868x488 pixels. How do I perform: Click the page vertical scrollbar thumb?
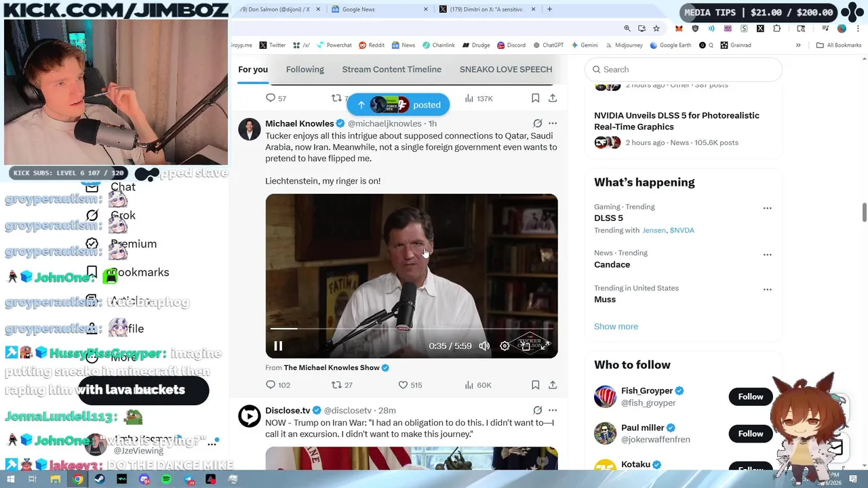point(864,211)
